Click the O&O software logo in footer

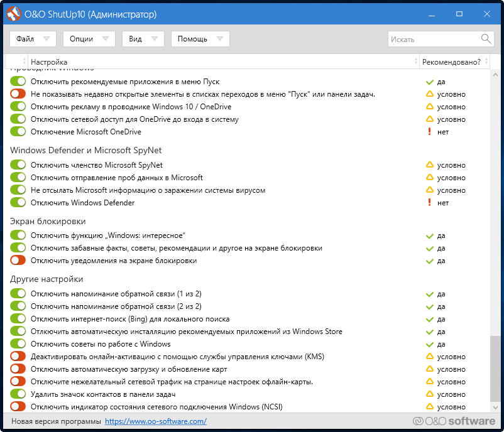point(454,421)
